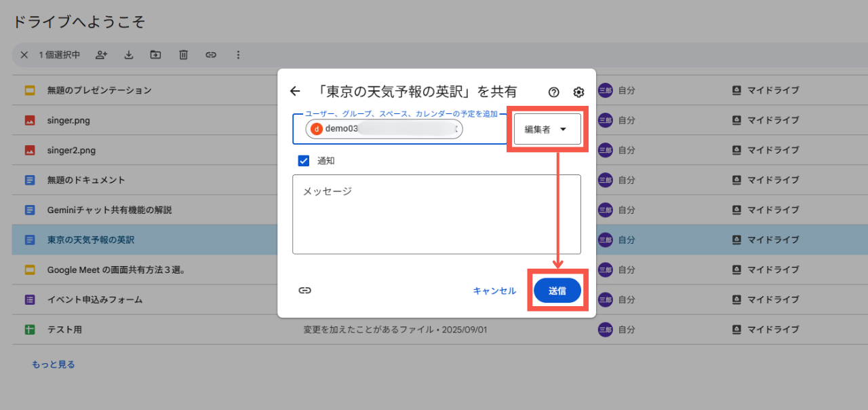Click the 1個選択中 label
This screenshot has height=410, width=868.
(x=59, y=55)
